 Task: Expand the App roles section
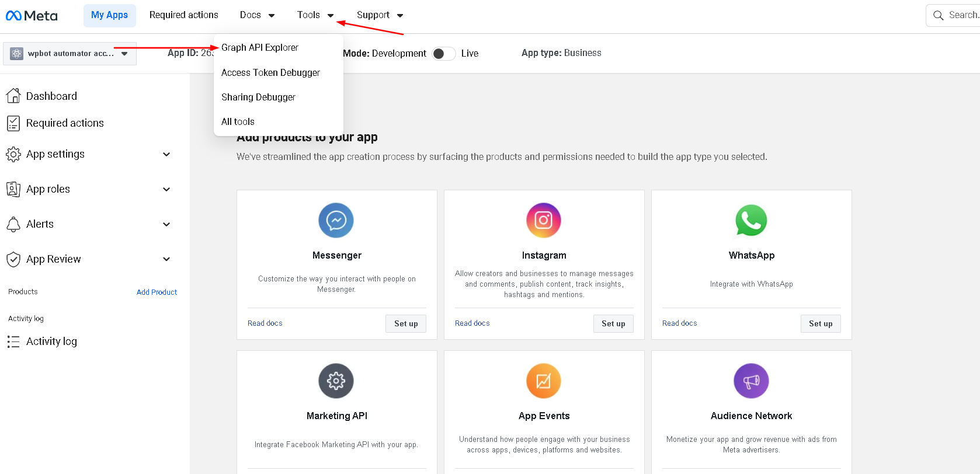[166, 189]
